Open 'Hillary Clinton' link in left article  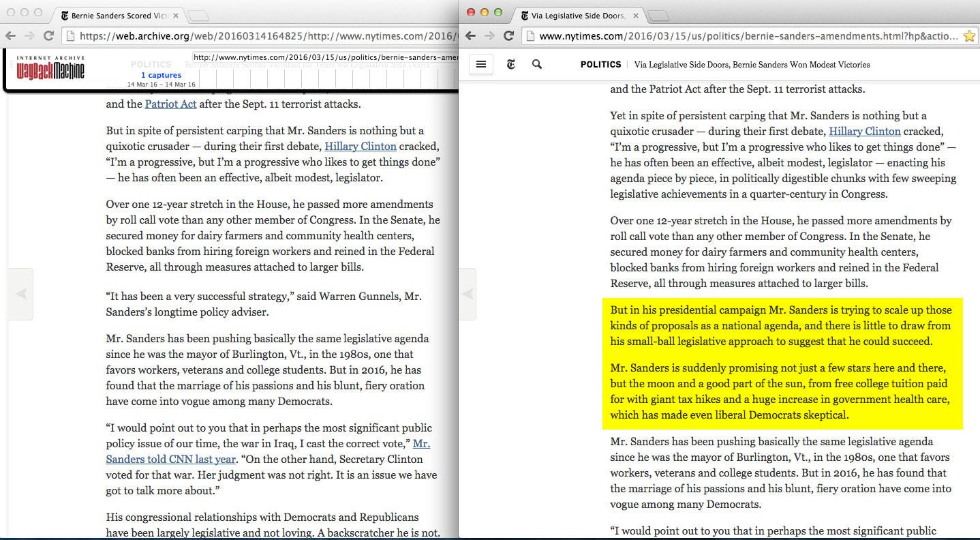[361, 146]
